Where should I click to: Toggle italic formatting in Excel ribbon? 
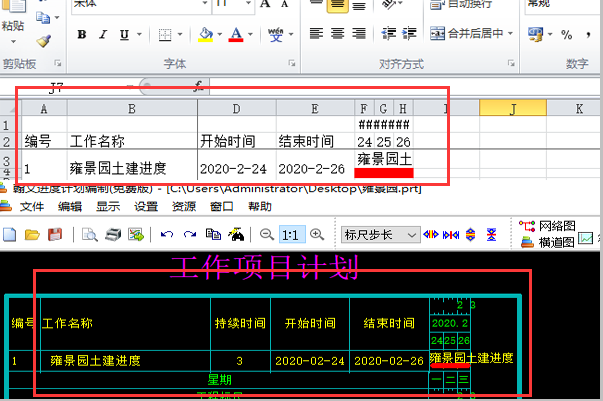(x=103, y=35)
